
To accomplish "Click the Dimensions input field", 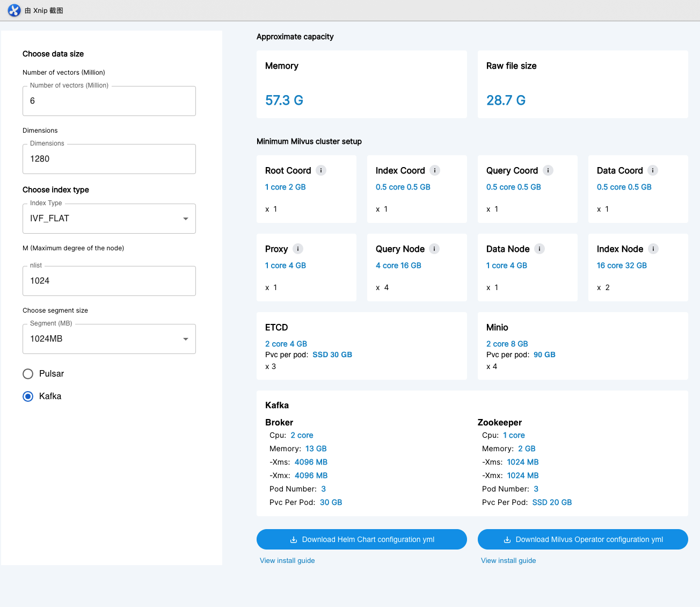I will [x=109, y=159].
